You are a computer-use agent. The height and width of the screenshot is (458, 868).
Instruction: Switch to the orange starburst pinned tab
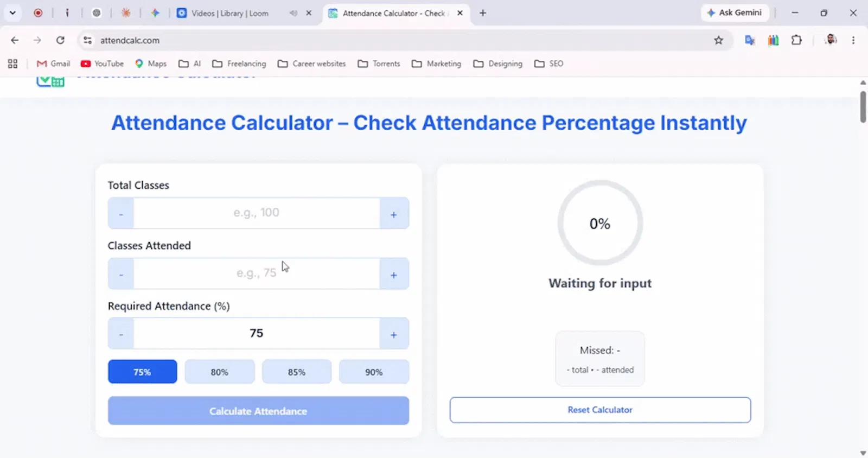[x=126, y=12]
